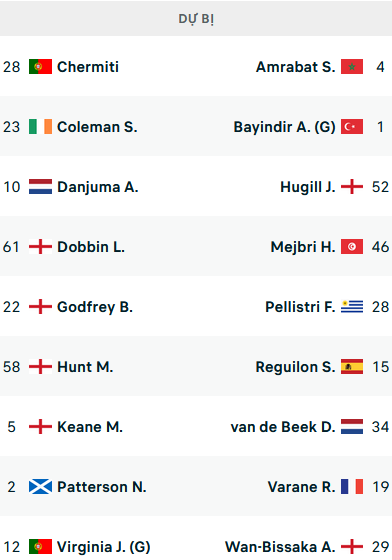
Task: Click Netherlands flag next to Danjuma A.
Action: (40, 186)
